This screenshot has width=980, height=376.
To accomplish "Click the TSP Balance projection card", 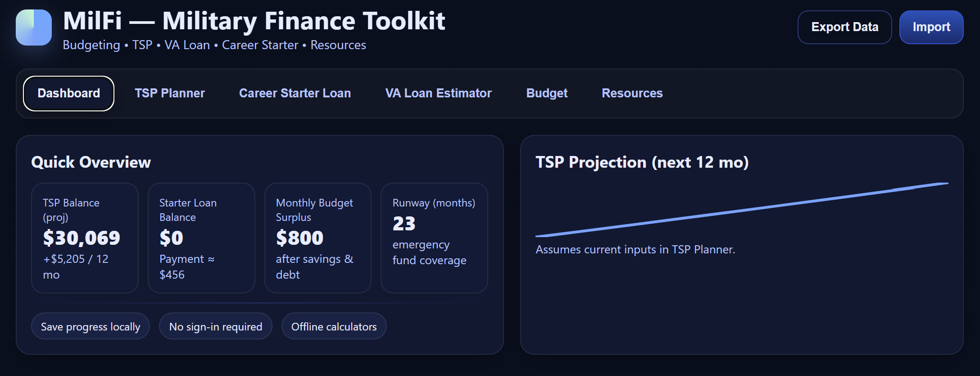I will (x=85, y=238).
